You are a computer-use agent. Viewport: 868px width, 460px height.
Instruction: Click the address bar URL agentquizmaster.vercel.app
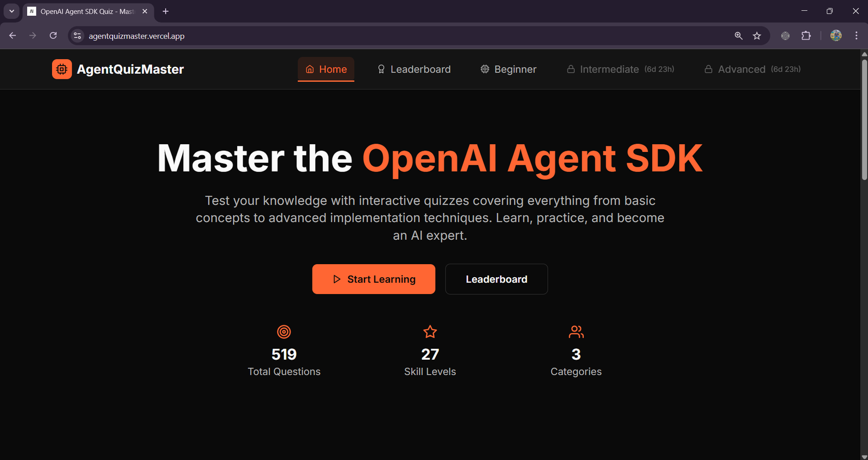pyautogui.click(x=137, y=36)
